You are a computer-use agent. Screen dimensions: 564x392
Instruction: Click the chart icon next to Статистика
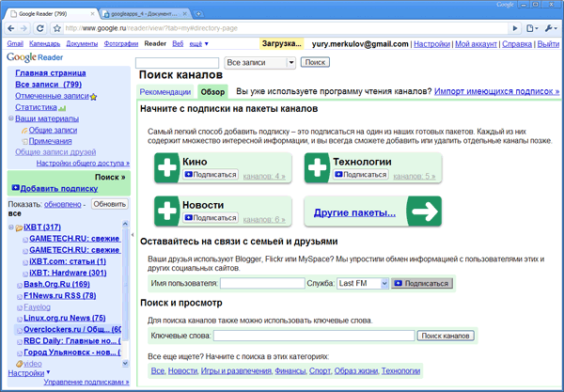click(62, 108)
